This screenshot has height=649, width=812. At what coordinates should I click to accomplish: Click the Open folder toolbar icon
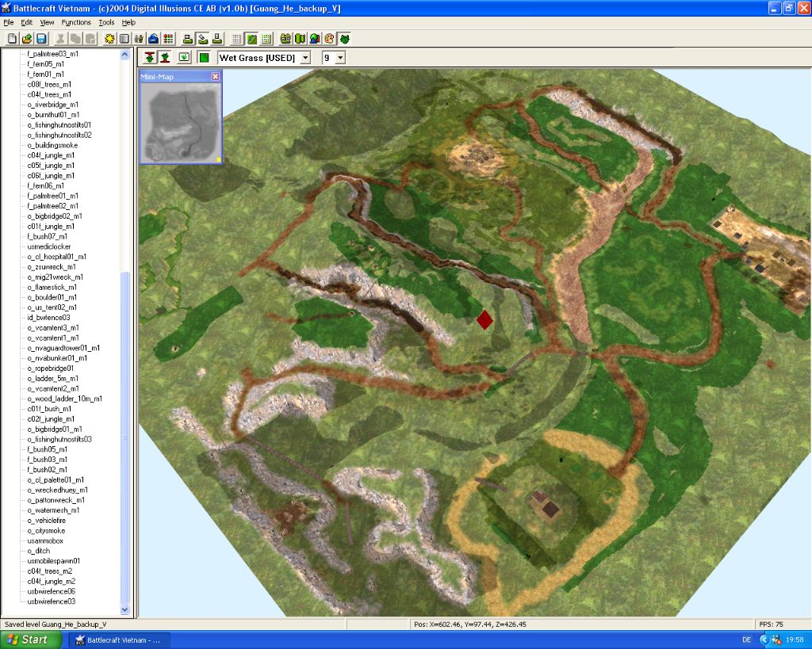(27, 39)
